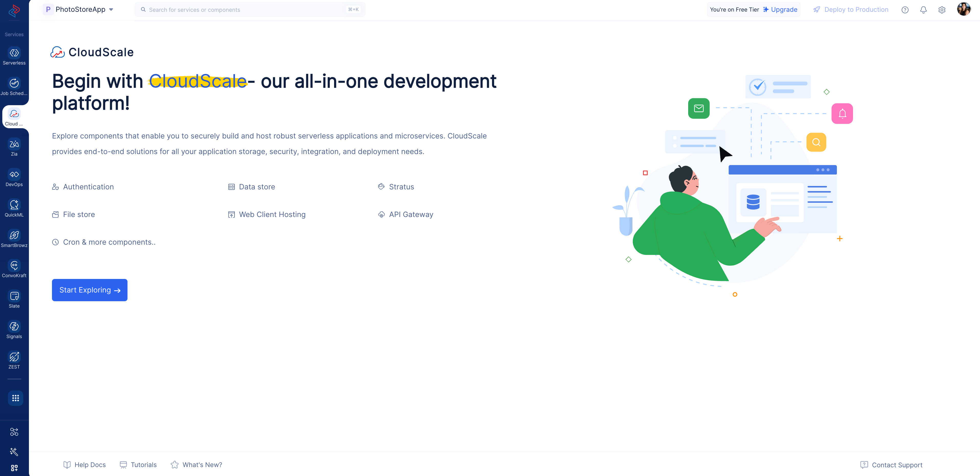Open the DevOps service
The width and height of the screenshot is (980, 476).
[x=14, y=175]
